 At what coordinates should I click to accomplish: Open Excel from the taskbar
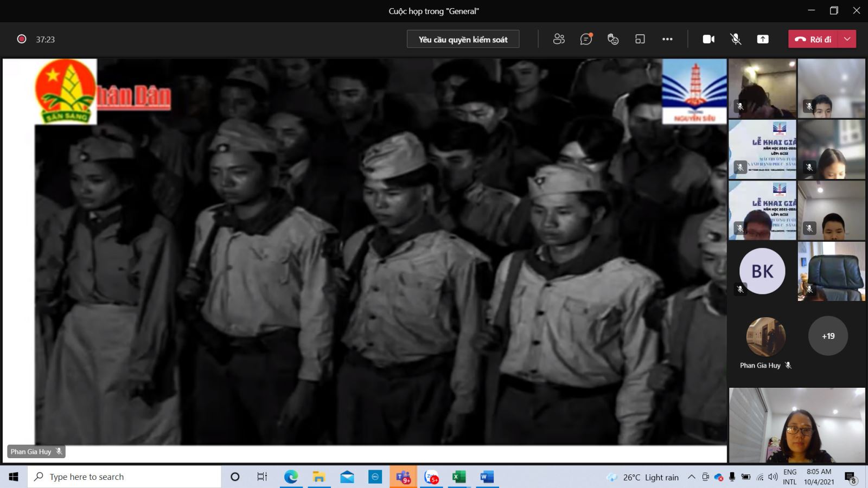click(x=459, y=477)
